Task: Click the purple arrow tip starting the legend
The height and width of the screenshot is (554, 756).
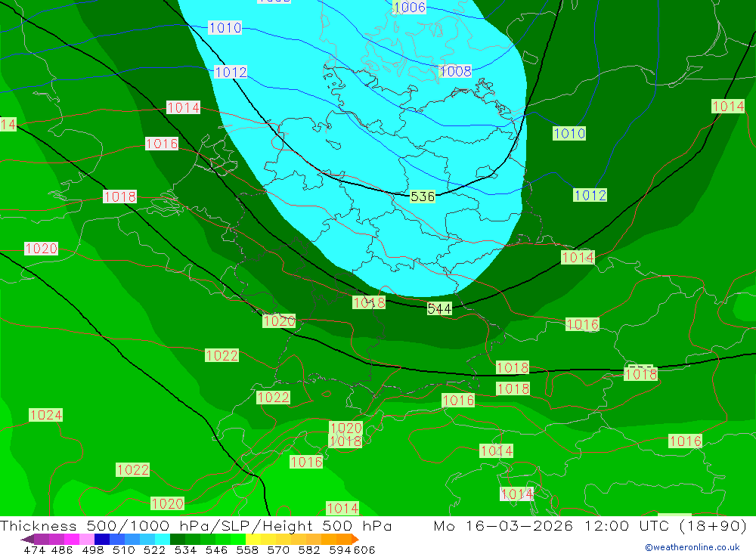Action: coord(27,539)
